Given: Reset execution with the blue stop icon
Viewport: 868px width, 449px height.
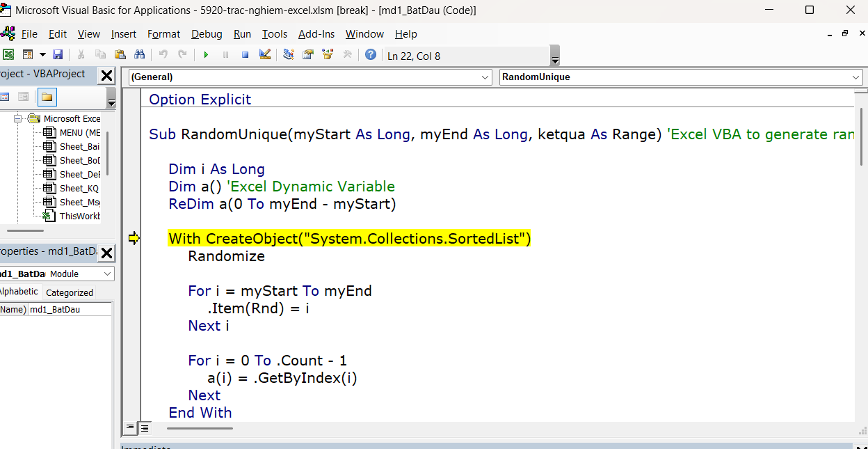Looking at the screenshot, I should pyautogui.click(x=245, y=54).
